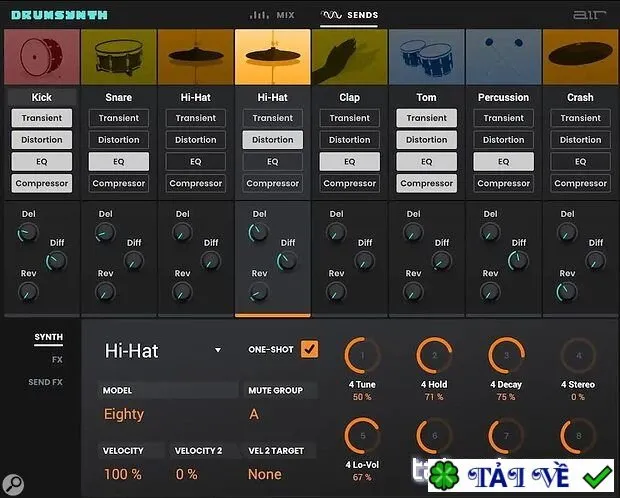Screen dimensions: 620x498
Task: Enable the Snare Compressor effect
Action: point(119,184)
